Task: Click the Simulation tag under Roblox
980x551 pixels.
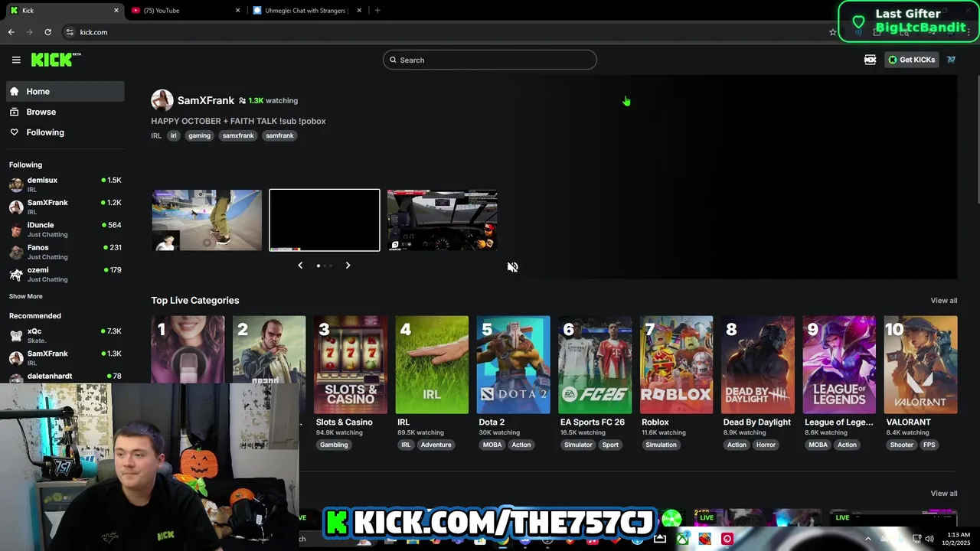Action: coord(661,445)
